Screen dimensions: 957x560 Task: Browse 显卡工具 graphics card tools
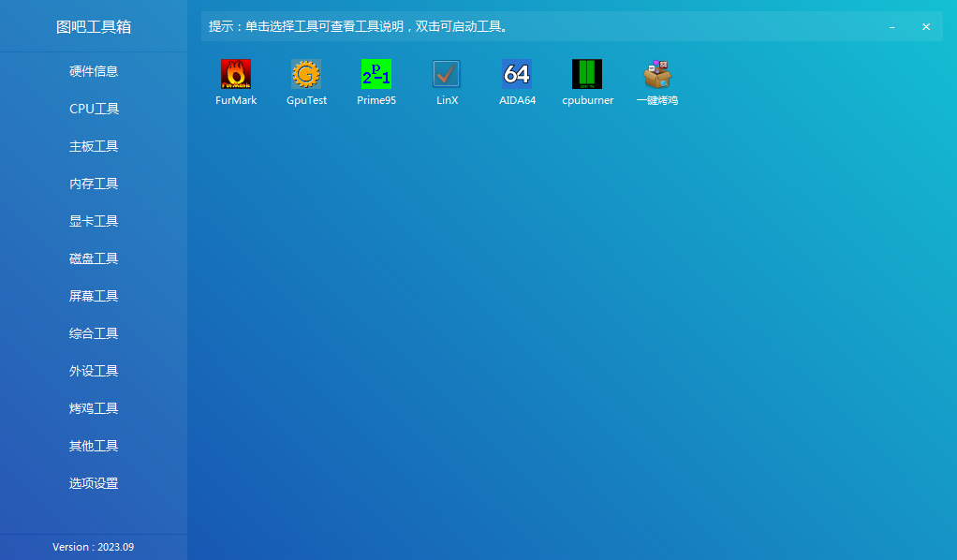click(94, 221)
